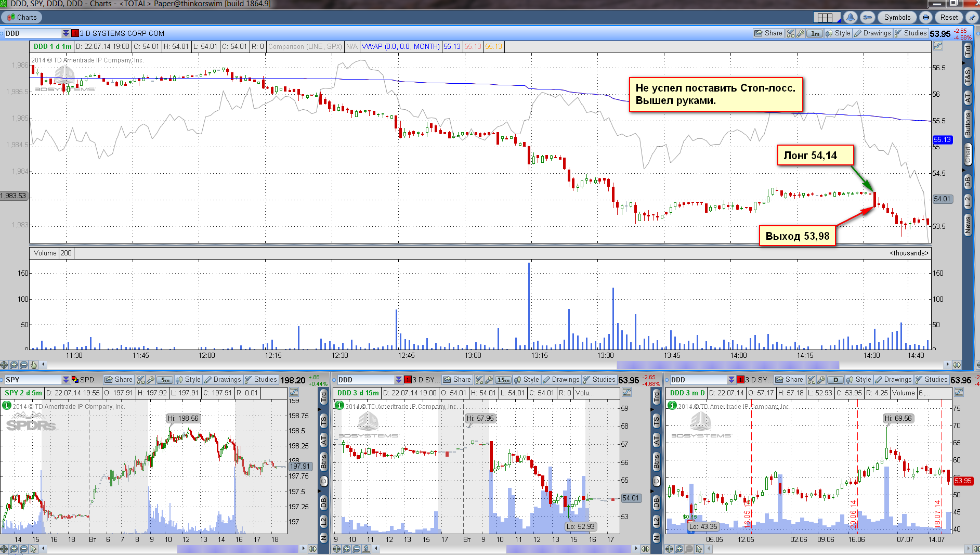Expand the DDD 15m chart symbol dropdown
The height and width of the screenshot is (555, 980).
point(399,380)
